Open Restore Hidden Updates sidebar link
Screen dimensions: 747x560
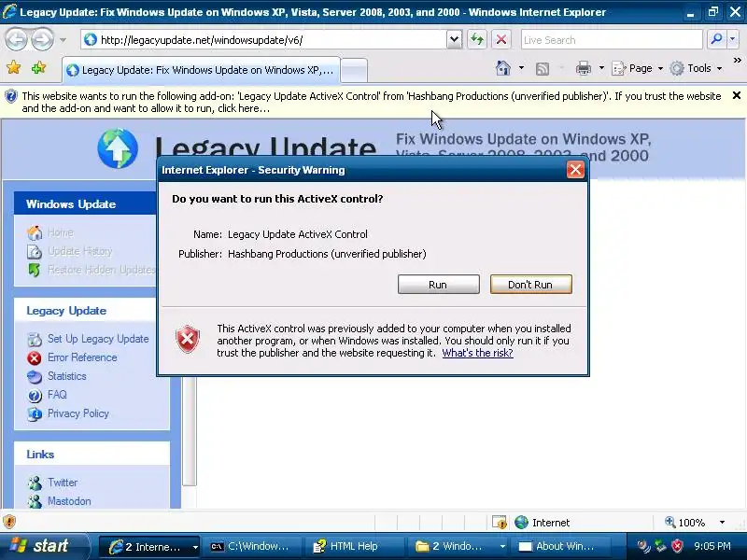102,270
